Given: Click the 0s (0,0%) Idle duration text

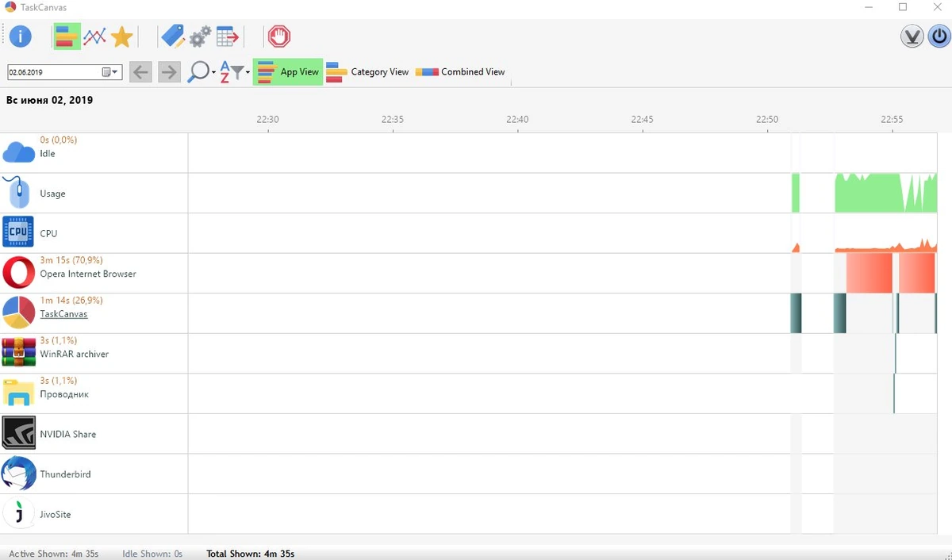Looking at the screenshot, I should coord(59,140).
